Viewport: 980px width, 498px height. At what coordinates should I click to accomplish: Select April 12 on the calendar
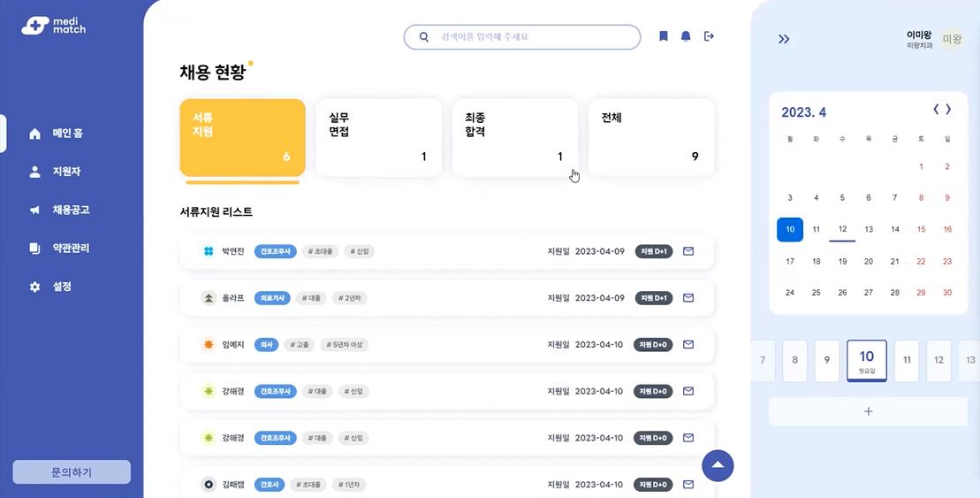click(x=842, y=229)
